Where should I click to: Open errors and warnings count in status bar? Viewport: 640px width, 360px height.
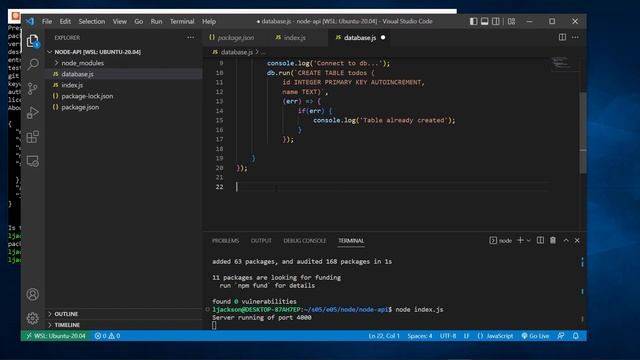click(x=107, y=336)
